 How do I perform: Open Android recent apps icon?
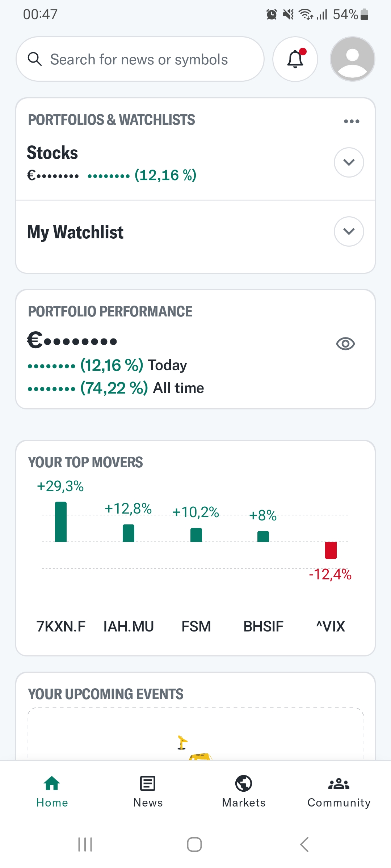coord(85,844)
